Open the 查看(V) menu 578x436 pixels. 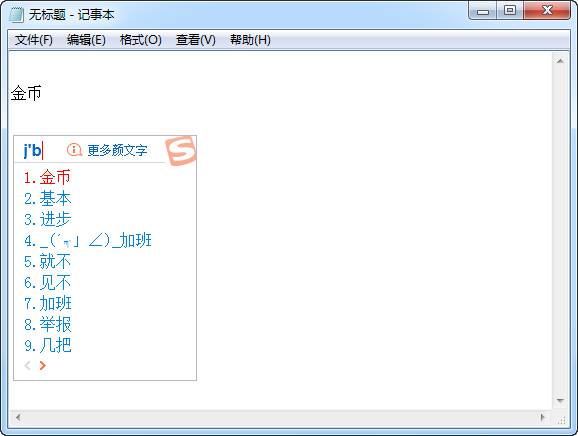(196, 40)
